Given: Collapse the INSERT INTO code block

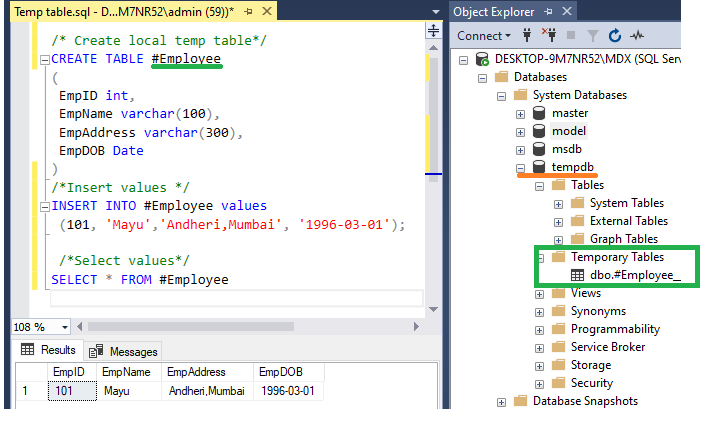Looking at the screenshot, I should [44, 207].
